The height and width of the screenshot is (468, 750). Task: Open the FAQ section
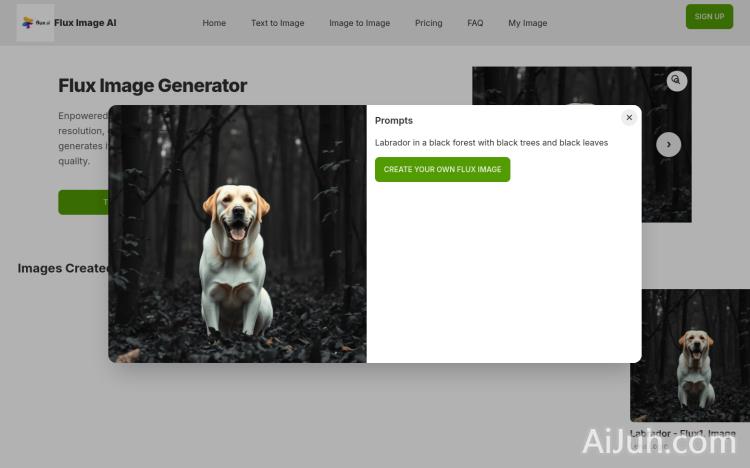point(475,23)
